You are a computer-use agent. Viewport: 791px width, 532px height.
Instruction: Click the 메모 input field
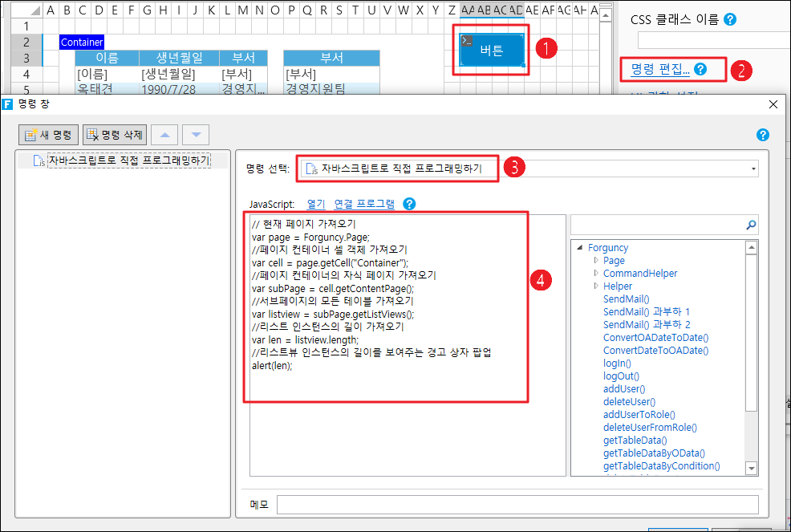coord(517,504)
